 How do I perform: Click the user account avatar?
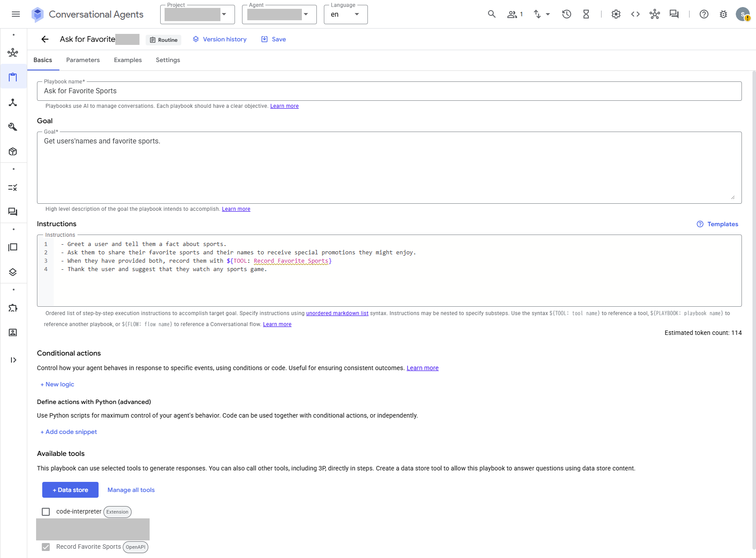(743, 14)
